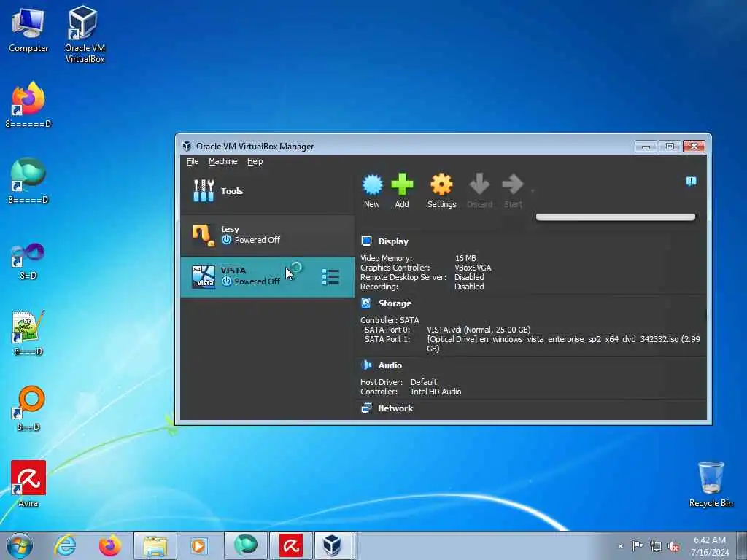Add an existing machine with Add
Image resolution: width=747 pixels, height=560 pixels.
tap(402, 191)
